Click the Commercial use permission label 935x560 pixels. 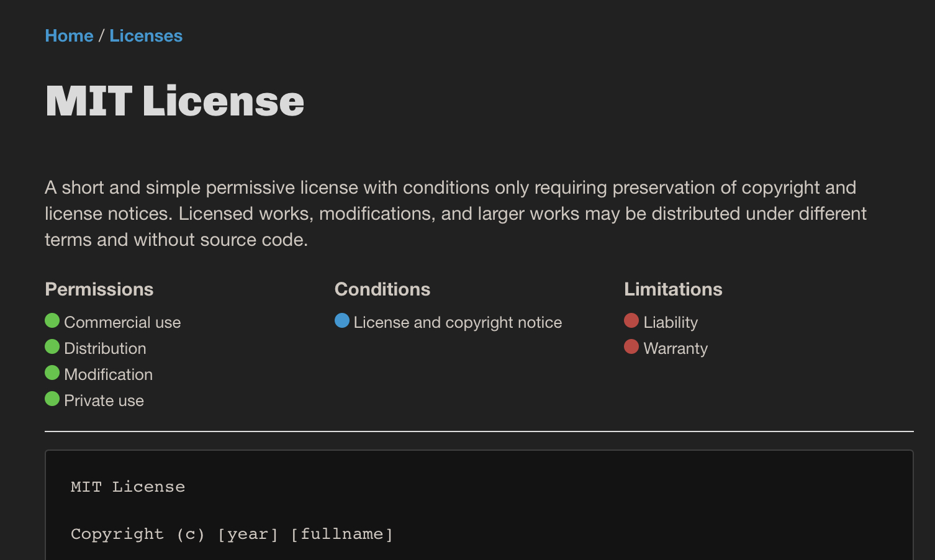click(x=122, y=323)
